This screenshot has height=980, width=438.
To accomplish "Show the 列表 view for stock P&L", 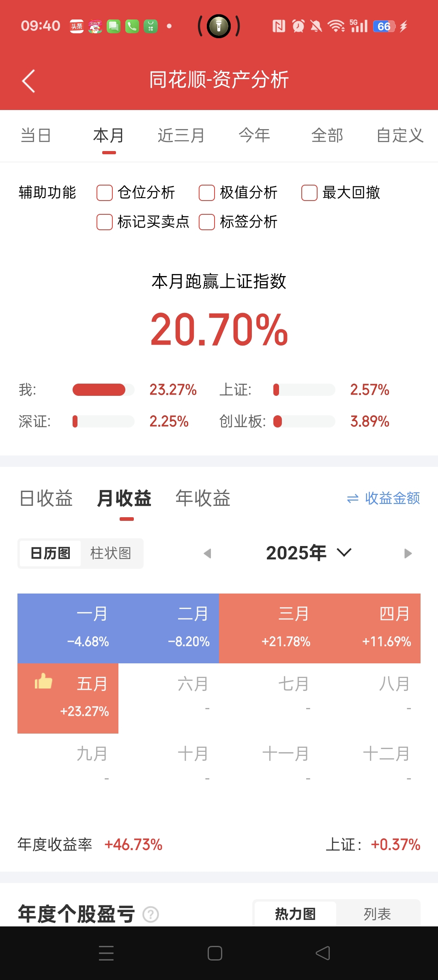I will [x=377, y=914].
